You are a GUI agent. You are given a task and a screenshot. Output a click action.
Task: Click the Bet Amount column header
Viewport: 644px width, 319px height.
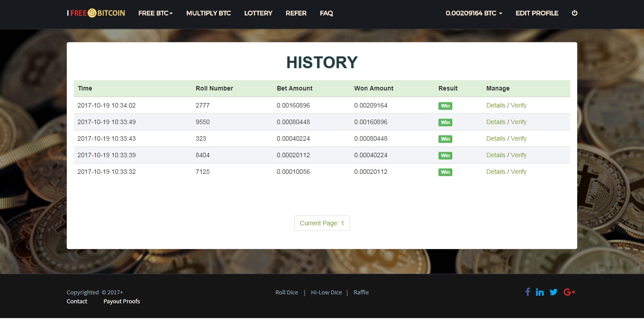[x=295, y=88]
